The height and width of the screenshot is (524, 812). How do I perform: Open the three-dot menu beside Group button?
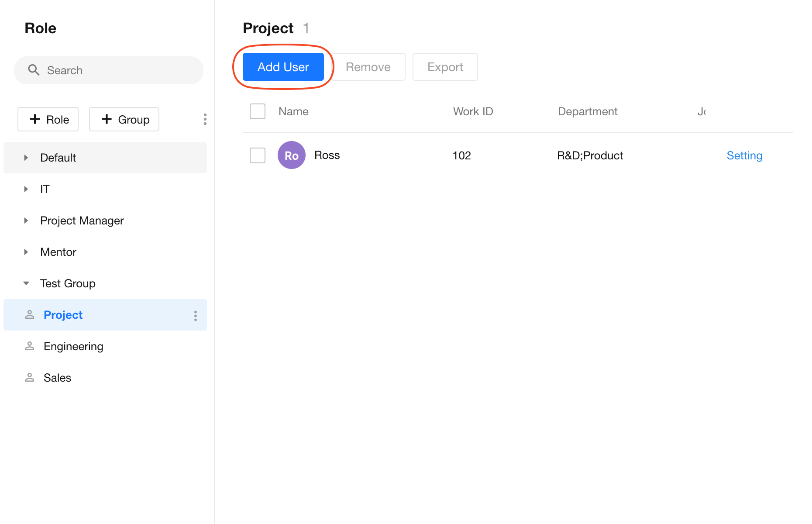(205, 119)
